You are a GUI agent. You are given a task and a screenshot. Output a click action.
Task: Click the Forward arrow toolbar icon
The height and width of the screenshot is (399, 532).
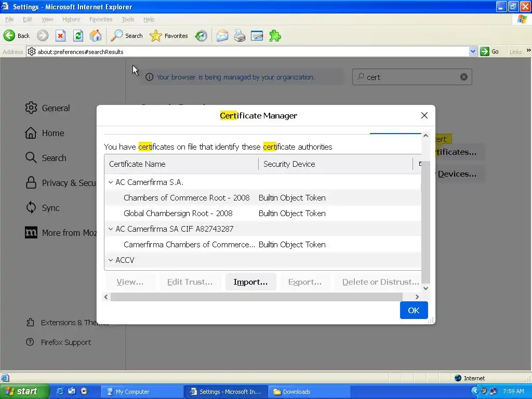tap(43, 36)
